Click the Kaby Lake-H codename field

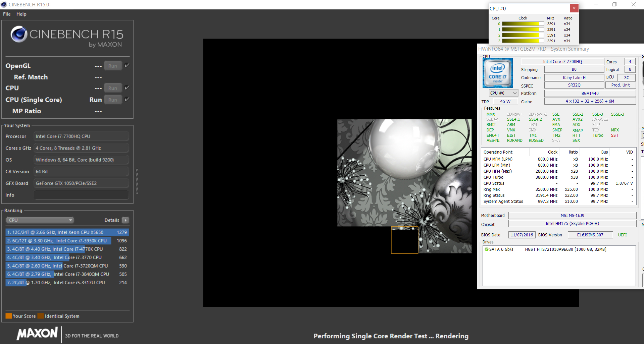coord(574,77)
